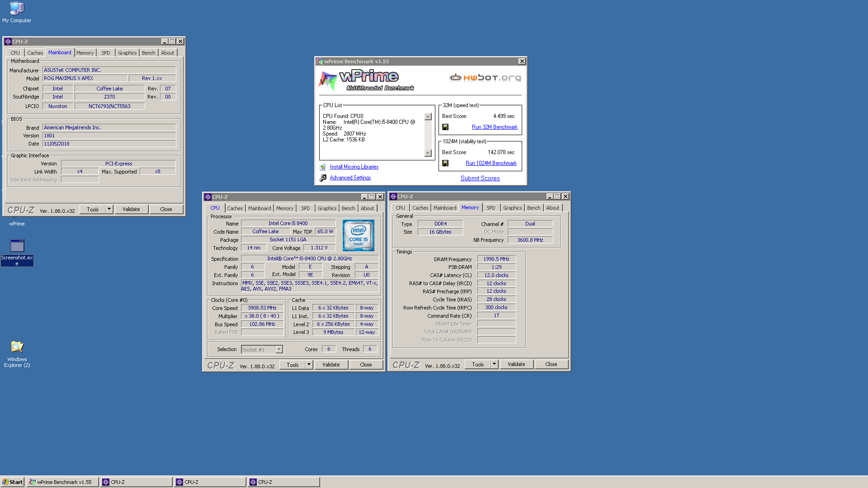This screenshot has height=488, width=868.
Task: Open Tools dropdown arrow in Memory CPU-Z window
Action: [494, 364]
